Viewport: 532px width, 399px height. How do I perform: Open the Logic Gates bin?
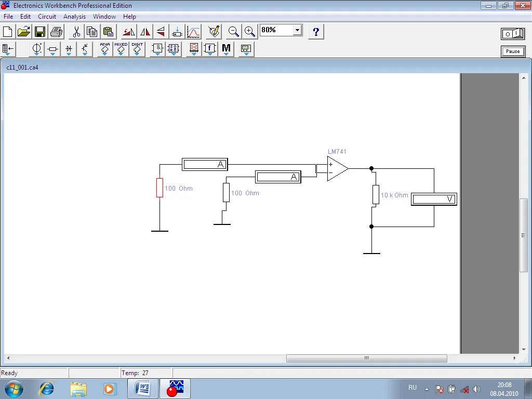[x=157, y=49]
